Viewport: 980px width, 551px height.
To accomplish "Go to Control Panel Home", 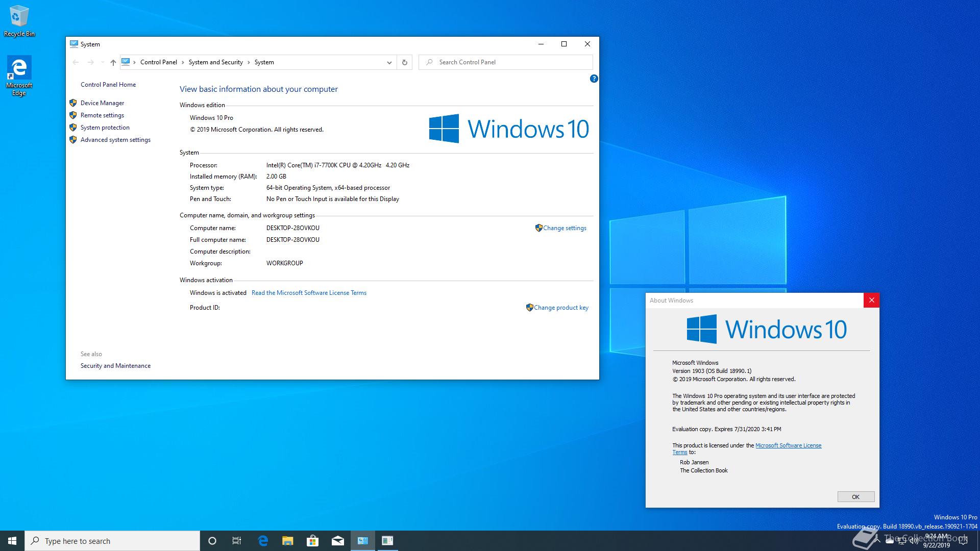I will pos(108,85).
